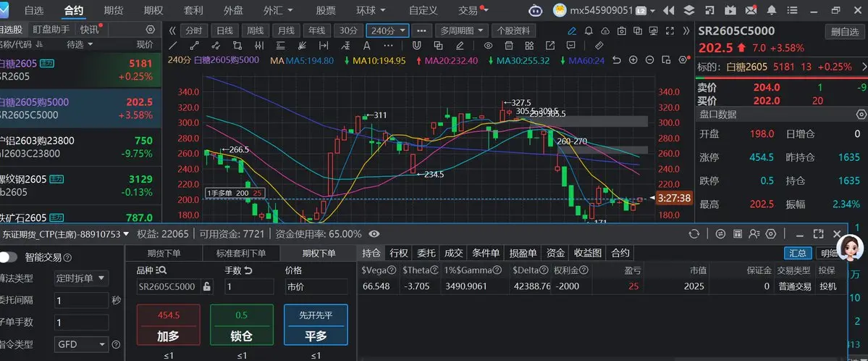Image resolution: width=868 pixels, height=361 pixels.
Task: Open the 240分 period dropdown
Action: (x=387, y=31)
